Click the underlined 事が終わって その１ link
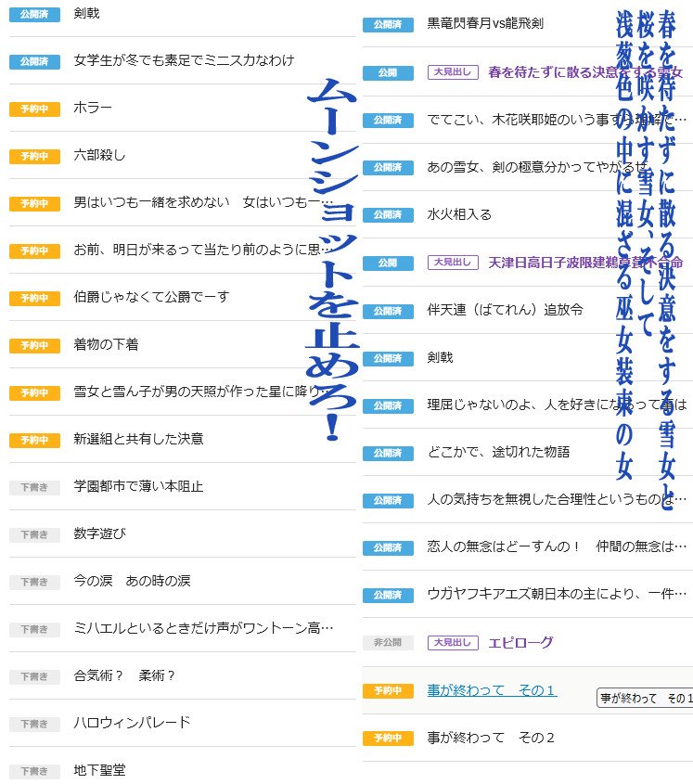 click(x=492, y=690)
